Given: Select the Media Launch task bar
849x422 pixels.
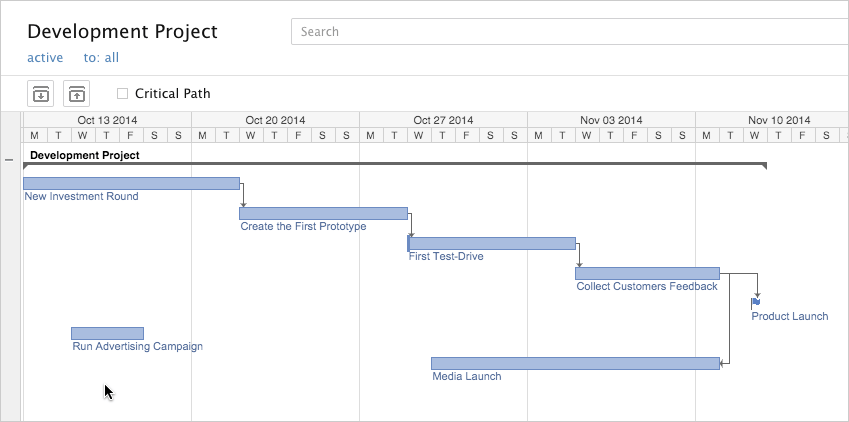Looking at the screenshot, I should pos(576,363).
